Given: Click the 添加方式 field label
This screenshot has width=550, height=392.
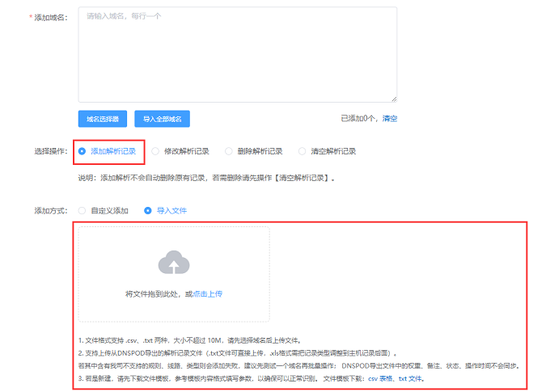Looking at the screenshot, I should click(x=50, y=211).
